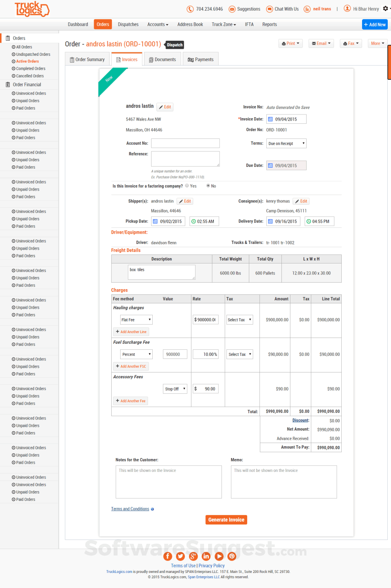Edit the Shipper details
This screenshot has height=588, width=391.
(185, 201)
